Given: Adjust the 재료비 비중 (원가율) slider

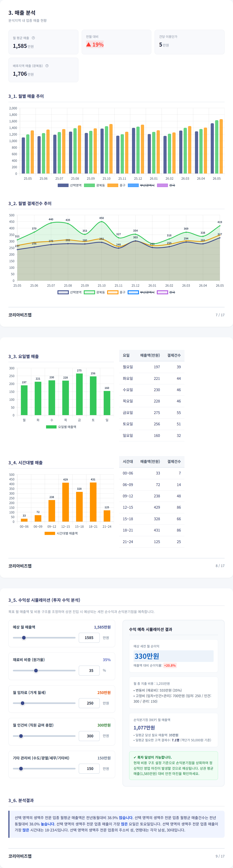Looking at the screenshot, I should coord(44,671).
